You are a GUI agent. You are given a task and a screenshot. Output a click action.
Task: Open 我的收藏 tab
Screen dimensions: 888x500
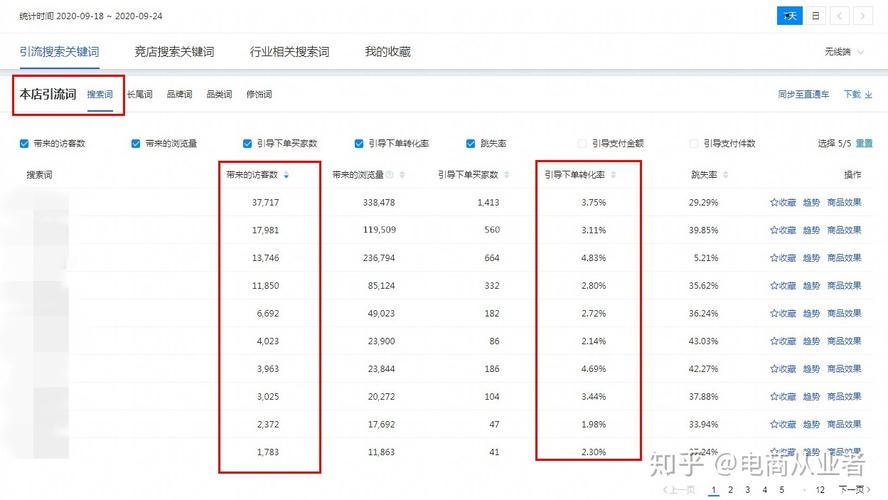(x=387, y=52)
